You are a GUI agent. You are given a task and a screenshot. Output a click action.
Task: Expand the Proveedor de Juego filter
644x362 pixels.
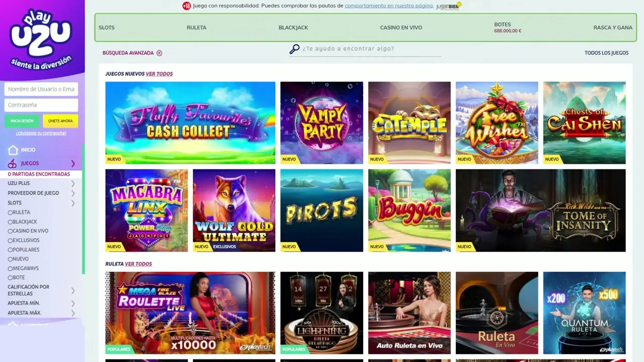click(73, 193)
